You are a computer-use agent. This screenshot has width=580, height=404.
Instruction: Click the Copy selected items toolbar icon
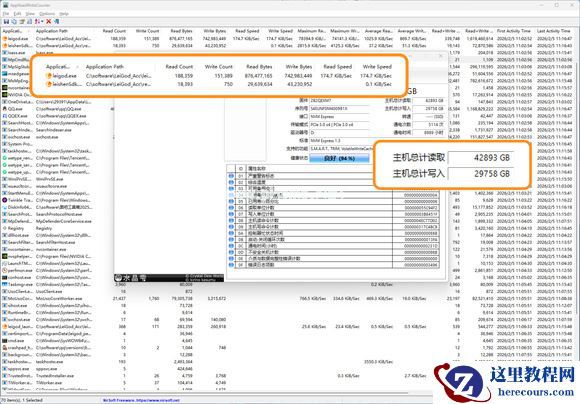[14, 22]
